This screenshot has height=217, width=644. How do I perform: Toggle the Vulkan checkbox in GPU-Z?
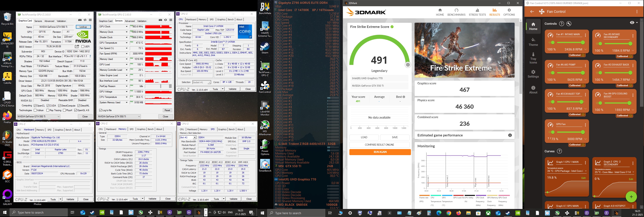(x=35, y=110)
